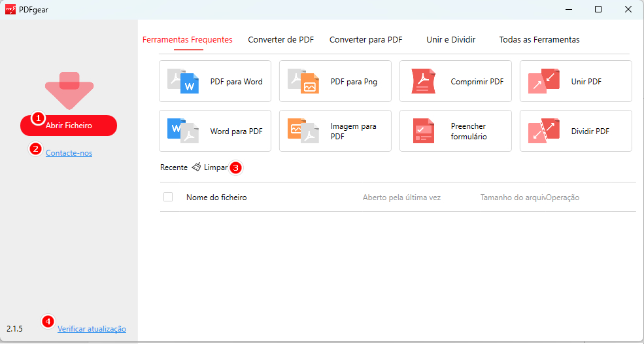The width and height of the screenshot is (644, 344).
Task: Maximize the PDFgear window
Action: (x=598, y=9)
